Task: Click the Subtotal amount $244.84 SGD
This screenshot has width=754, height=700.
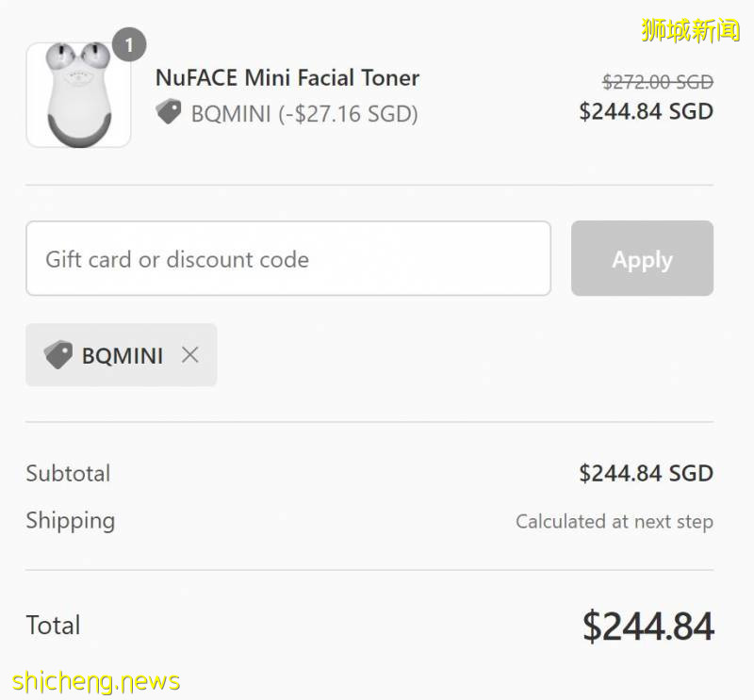Action: pyautogui.click(x=646, y=473)
